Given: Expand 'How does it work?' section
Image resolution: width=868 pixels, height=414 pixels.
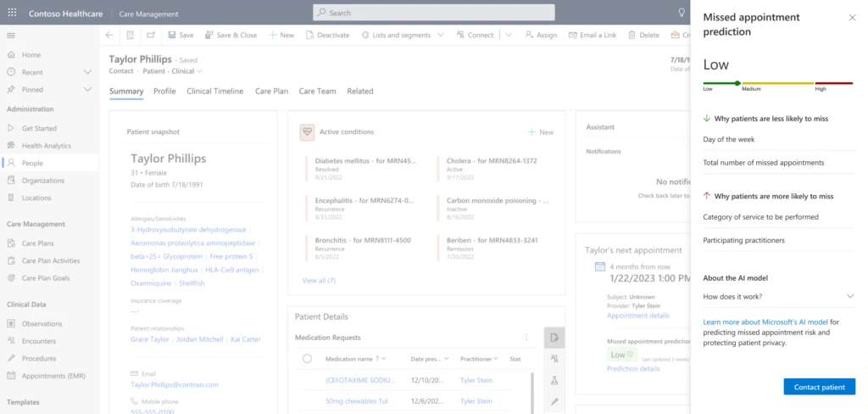Looking at the screenshot, I should 849,296.
